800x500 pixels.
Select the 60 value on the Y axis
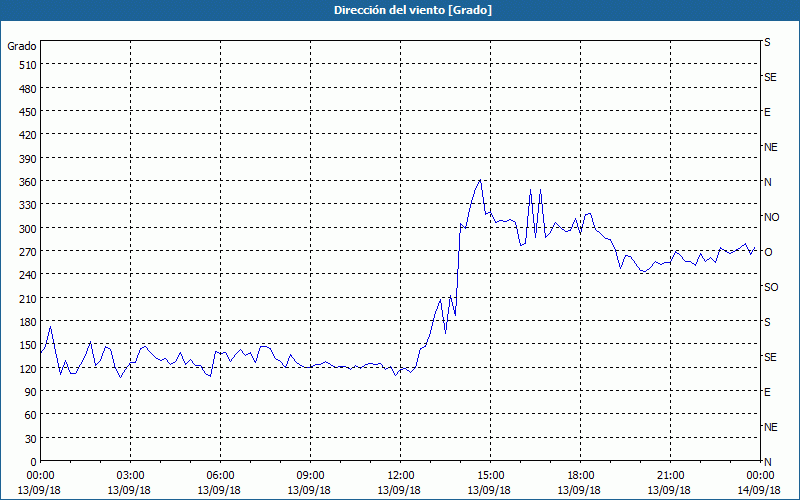(x=31, y=415)
